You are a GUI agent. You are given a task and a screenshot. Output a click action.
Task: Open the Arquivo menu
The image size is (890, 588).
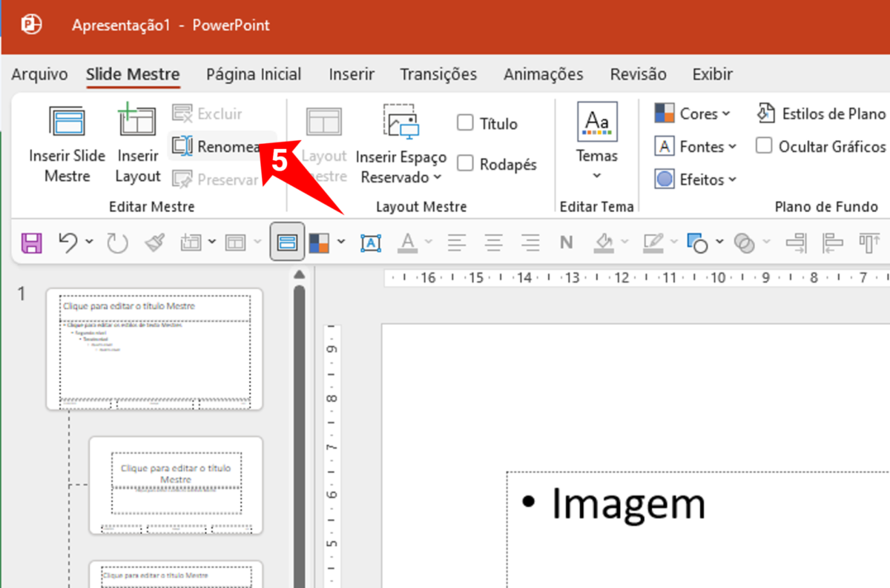pyautogui.click(x=39, y=74)
